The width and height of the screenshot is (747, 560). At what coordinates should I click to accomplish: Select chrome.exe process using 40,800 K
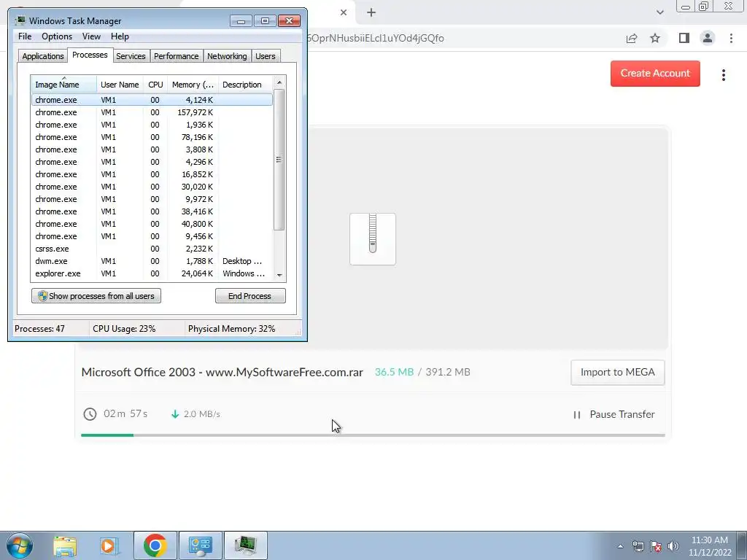coord(152,224)
